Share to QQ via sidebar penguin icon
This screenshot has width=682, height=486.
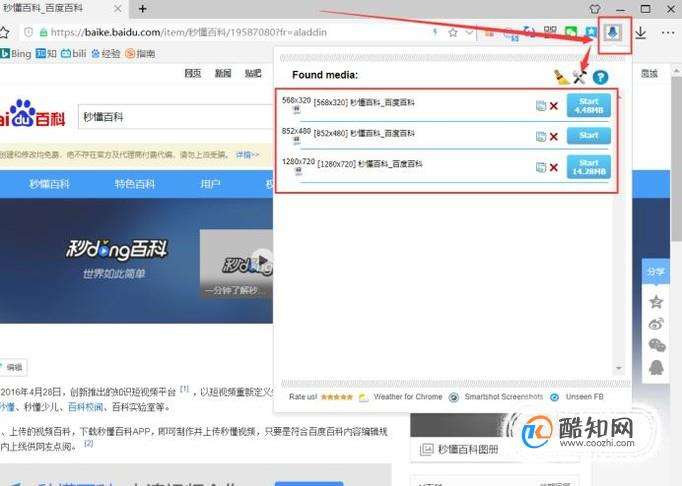tap(656, 368)
